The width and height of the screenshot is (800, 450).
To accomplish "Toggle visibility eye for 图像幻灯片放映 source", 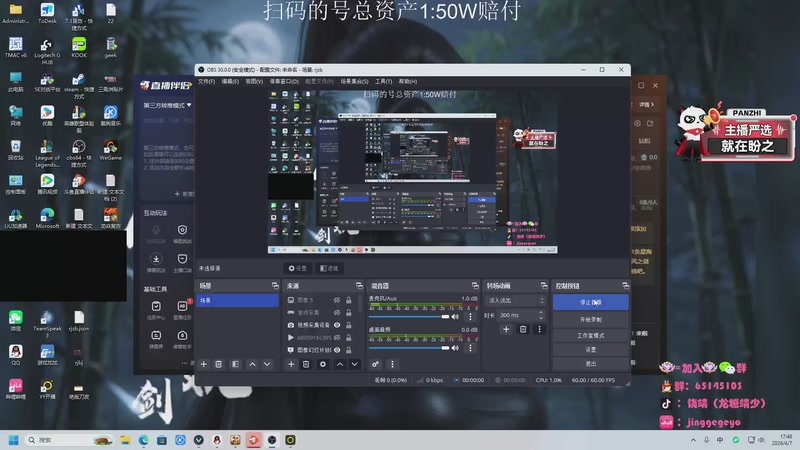I will click(x=337, y=350).
